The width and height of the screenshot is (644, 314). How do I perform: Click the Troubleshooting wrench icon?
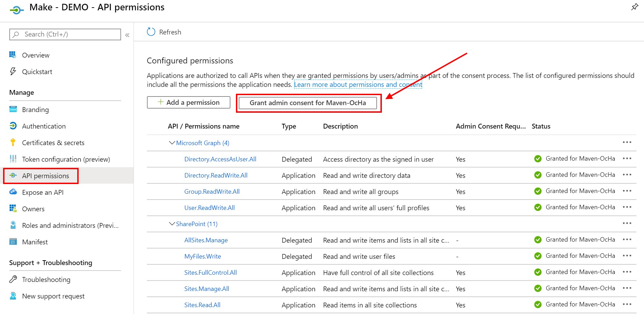(x=13, y=279)
